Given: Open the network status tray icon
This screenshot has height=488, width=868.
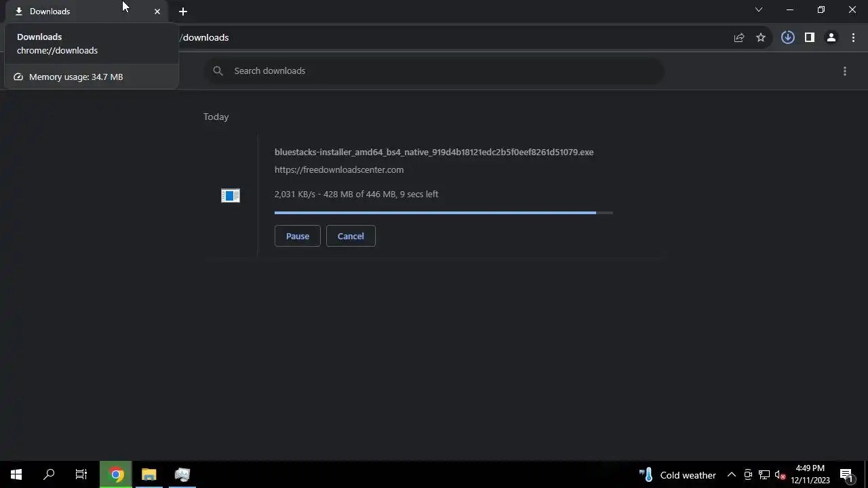Looking at the screenshot, I should click(x=764, y=474).
